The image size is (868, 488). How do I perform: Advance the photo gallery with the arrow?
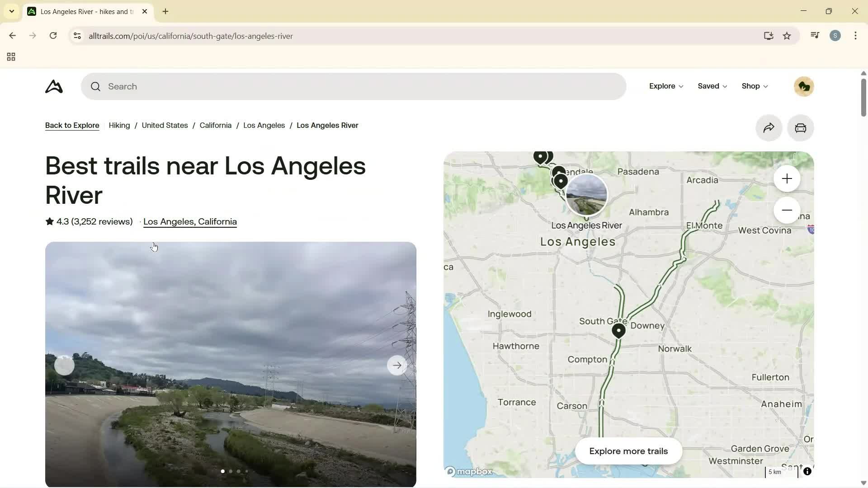click(397, 365)
